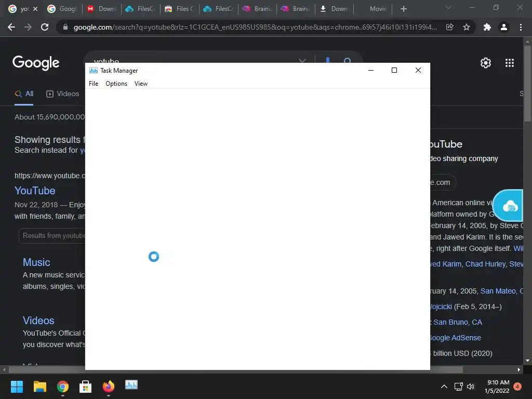This screenshot has width=532, height=399.
Task: Open the YouTube search result title
Action: coord(35,191)
